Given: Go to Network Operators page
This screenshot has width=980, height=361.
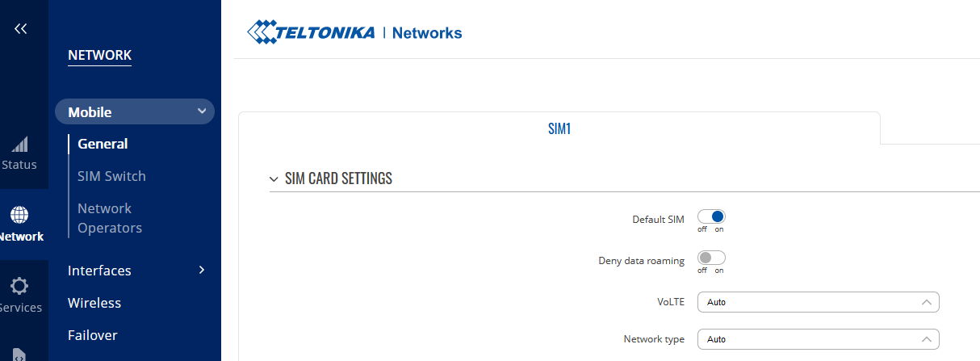Looking at the screenshot, I should tap(110, 218).
